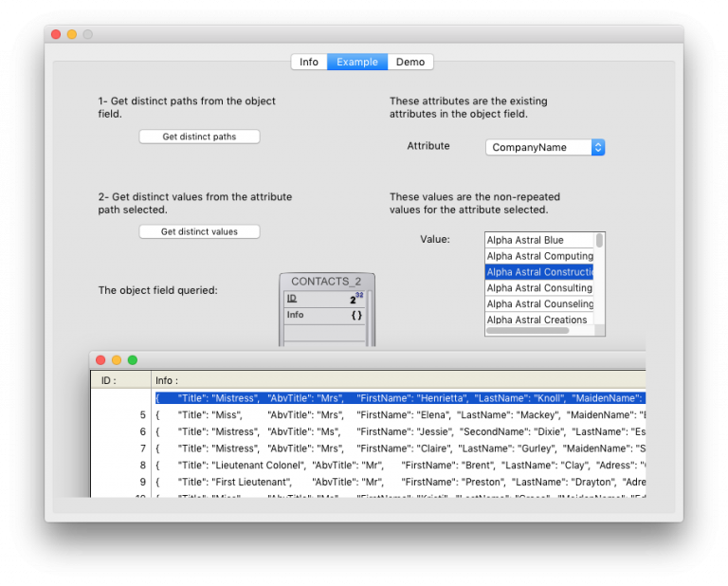This screenshot has width=728, height=586.
Task: Click the Get distinct paths button
Action: point(199,137)
